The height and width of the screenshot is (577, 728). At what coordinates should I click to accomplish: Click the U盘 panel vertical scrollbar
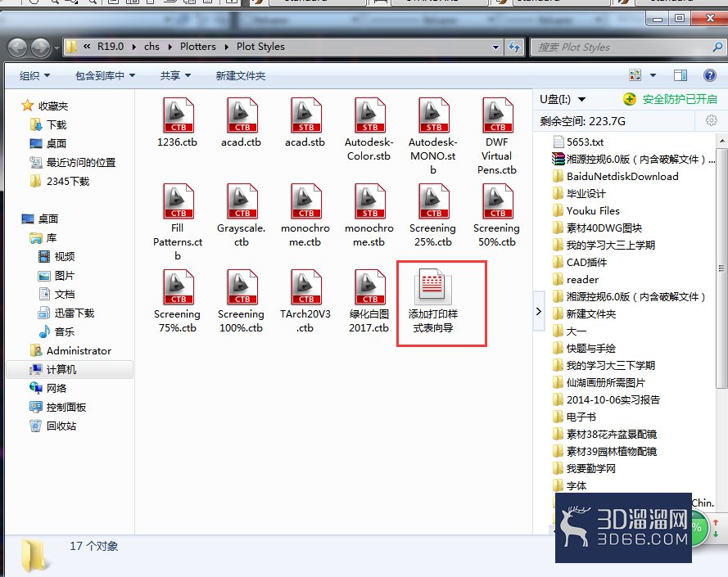point(722,268)
